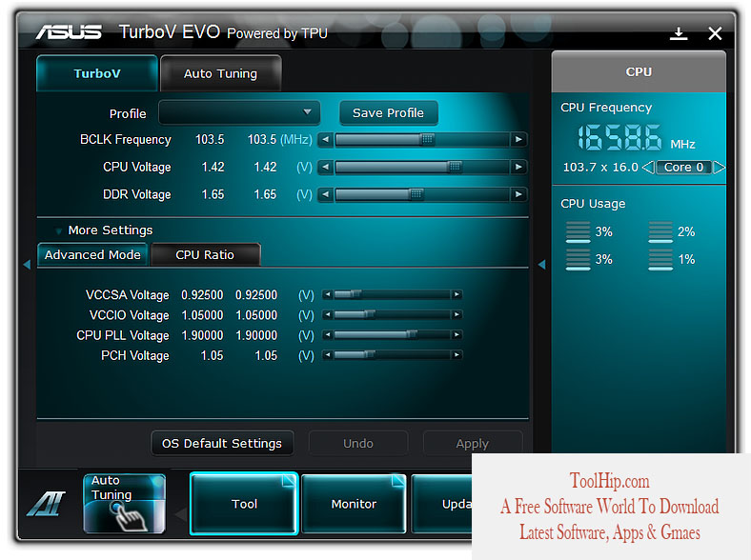
Task: Switch to the Auto Tuning tab
Action: point(220,73)
